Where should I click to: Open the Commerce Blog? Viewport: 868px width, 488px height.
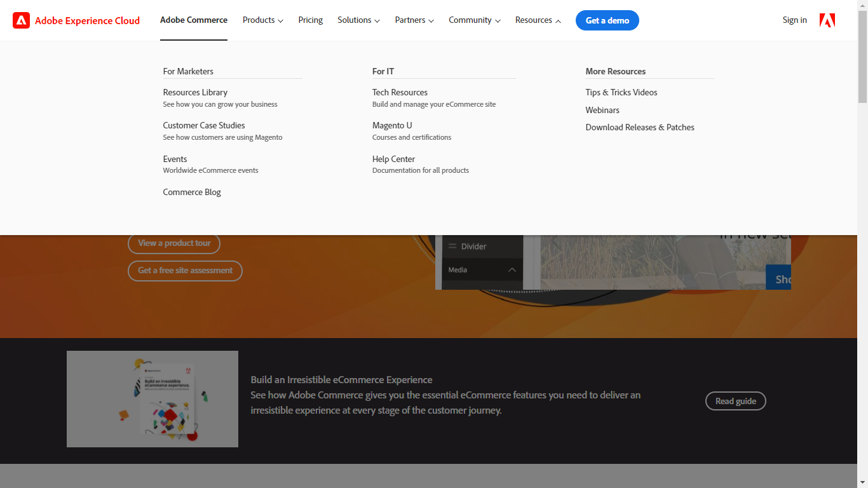(192, 191)
